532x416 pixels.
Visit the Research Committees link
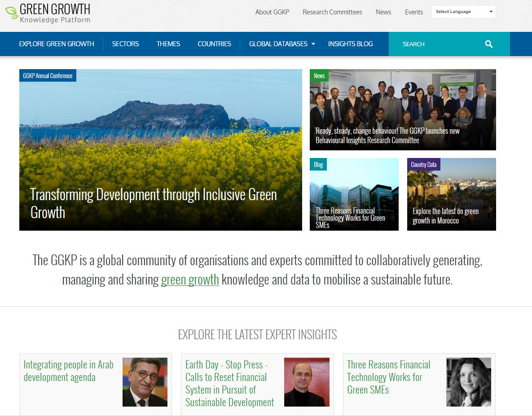[332, 12]
